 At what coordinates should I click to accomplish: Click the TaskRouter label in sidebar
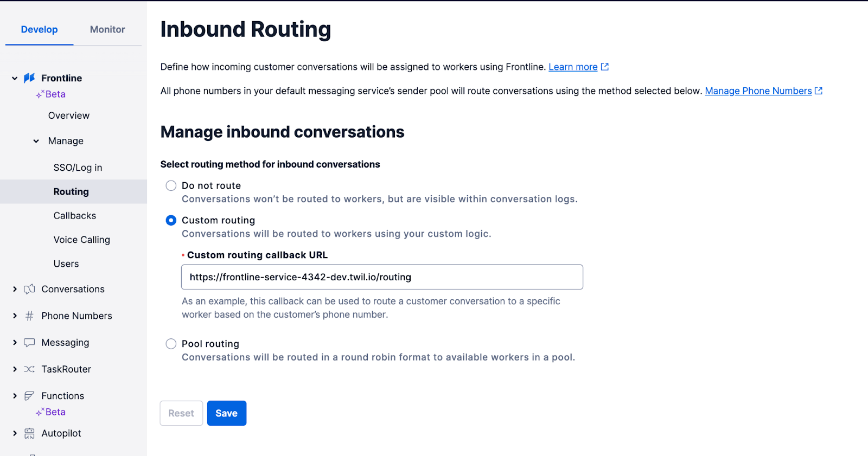coord(66,369)
